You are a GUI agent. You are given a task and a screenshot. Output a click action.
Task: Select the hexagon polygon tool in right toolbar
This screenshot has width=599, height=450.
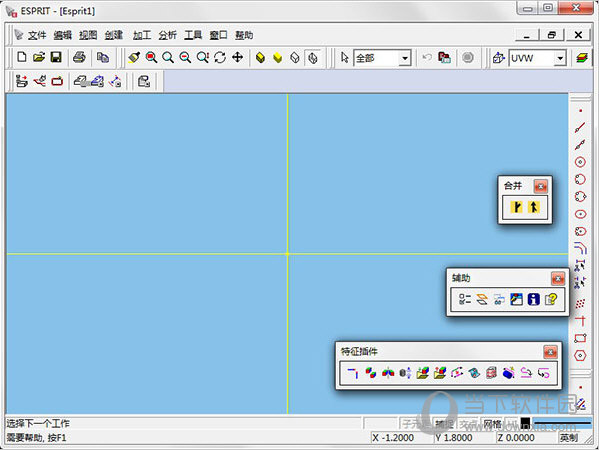[x=580, y=355]
